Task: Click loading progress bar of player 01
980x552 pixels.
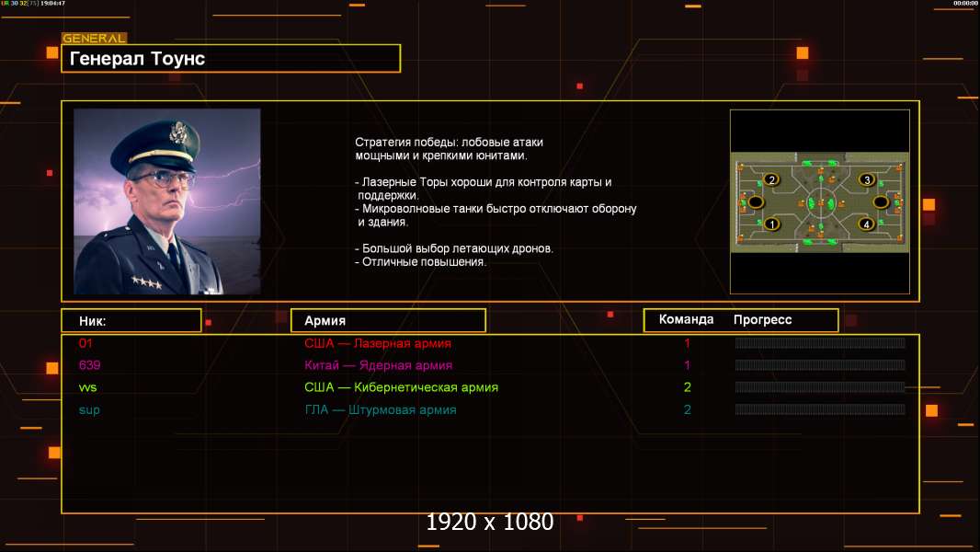Action: pos(820,342)
